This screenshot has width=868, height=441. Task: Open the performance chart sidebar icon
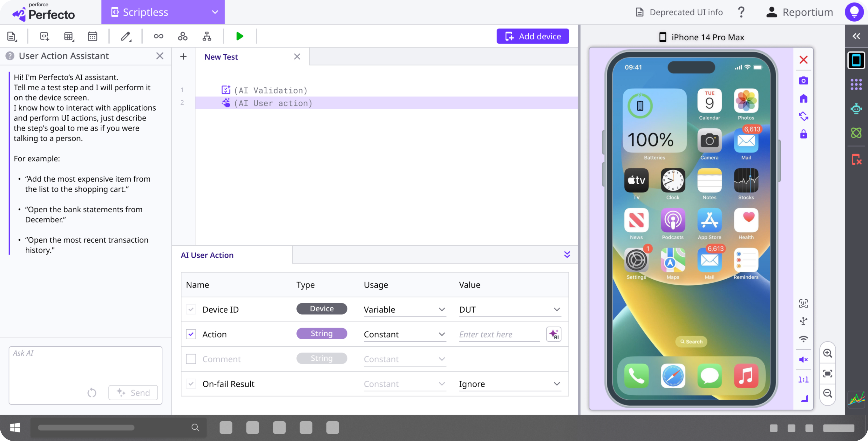[x=856, y=399]
